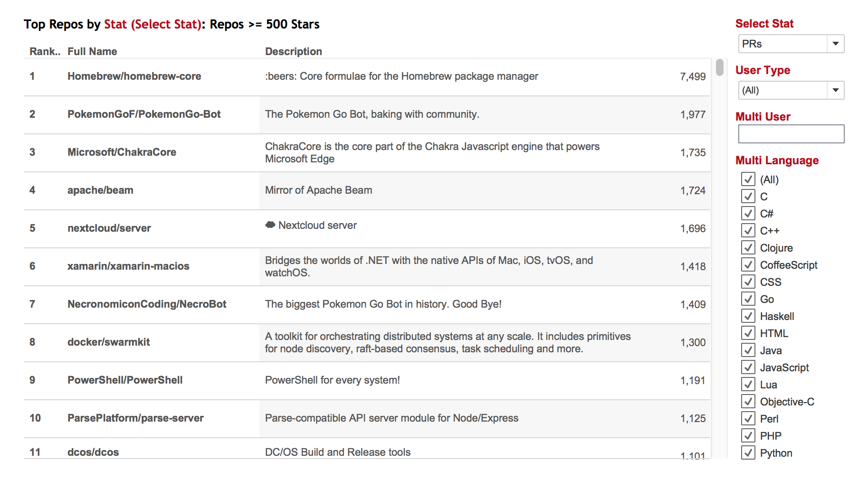
Task: Uncheck the (All) language checkbox
Action: pos(748,179)
